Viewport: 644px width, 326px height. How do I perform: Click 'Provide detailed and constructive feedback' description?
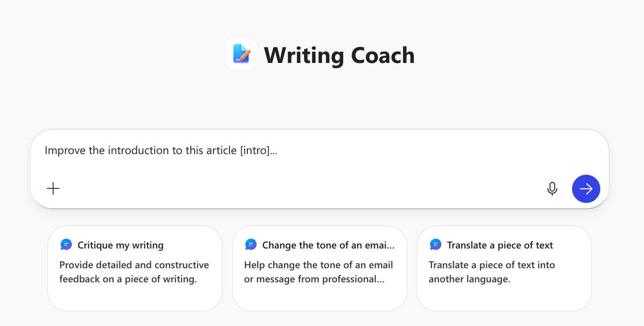134,272
